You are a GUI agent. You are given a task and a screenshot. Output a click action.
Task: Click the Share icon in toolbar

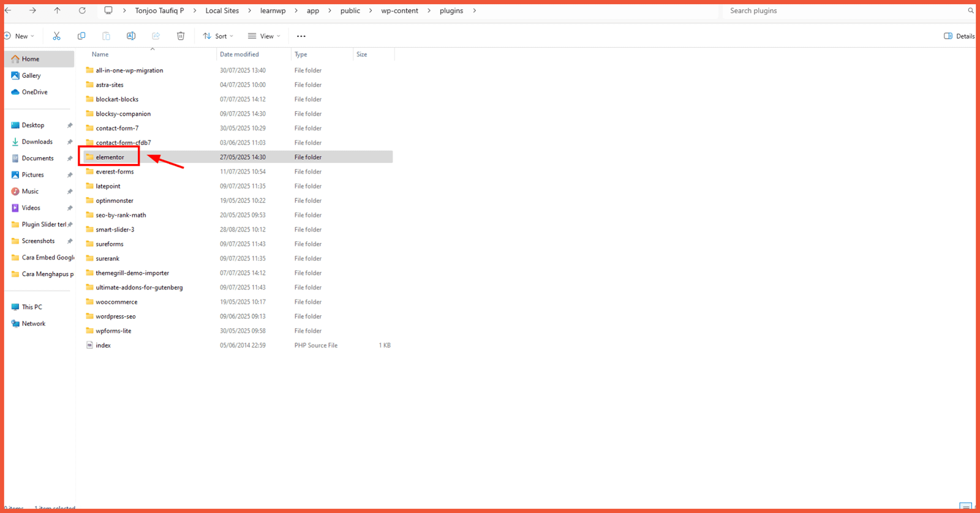pyautogui.click(x=156, y=36)
